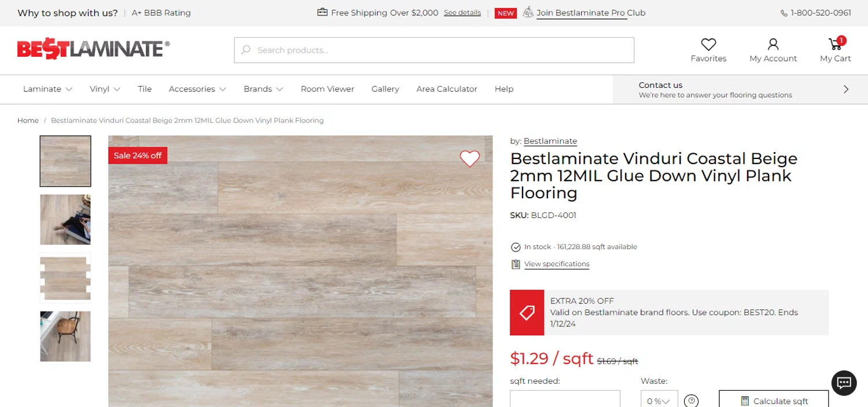Expand the Vinyl menu
The width and height of the screenshot is (868, 407).
pyautogui.click(x=105, y=89)
